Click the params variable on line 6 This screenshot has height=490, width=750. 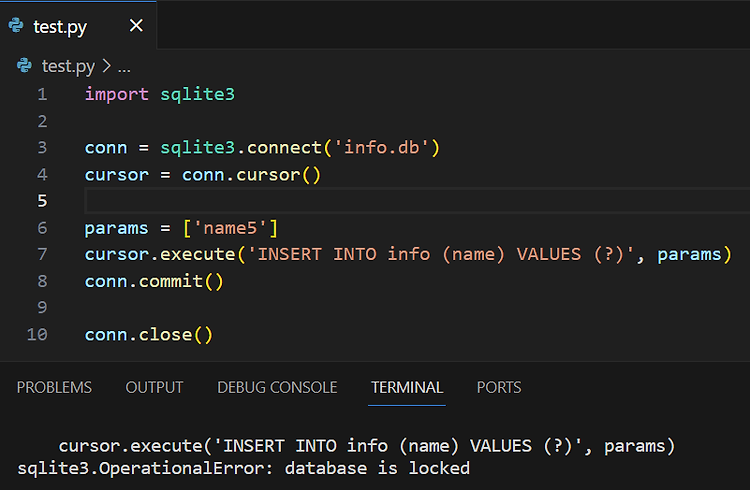(x=116, y=228)
